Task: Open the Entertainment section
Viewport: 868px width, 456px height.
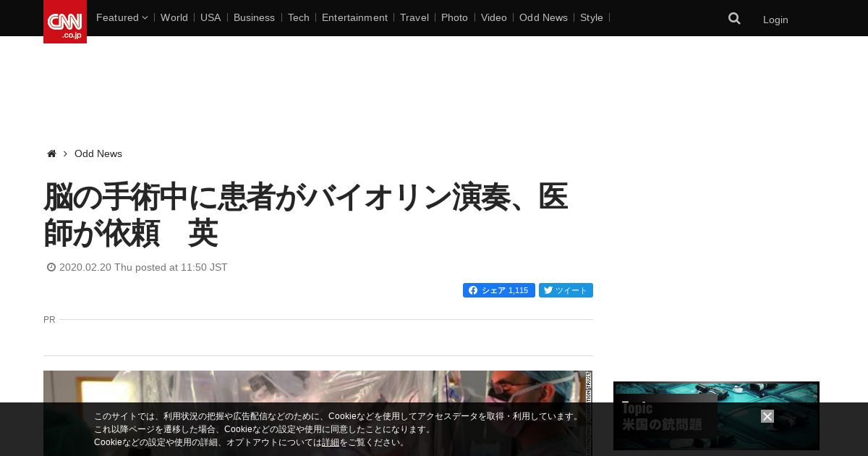Action: [354, 17]
